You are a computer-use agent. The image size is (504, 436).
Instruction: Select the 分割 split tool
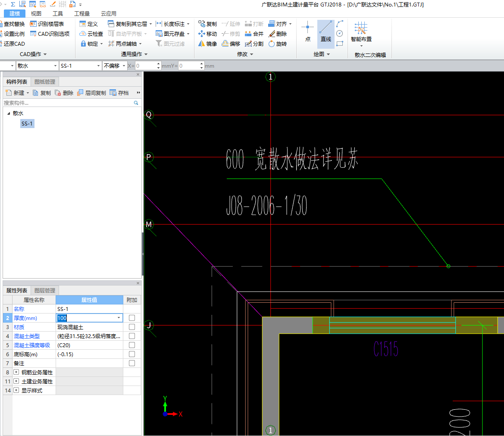(254, 44)
